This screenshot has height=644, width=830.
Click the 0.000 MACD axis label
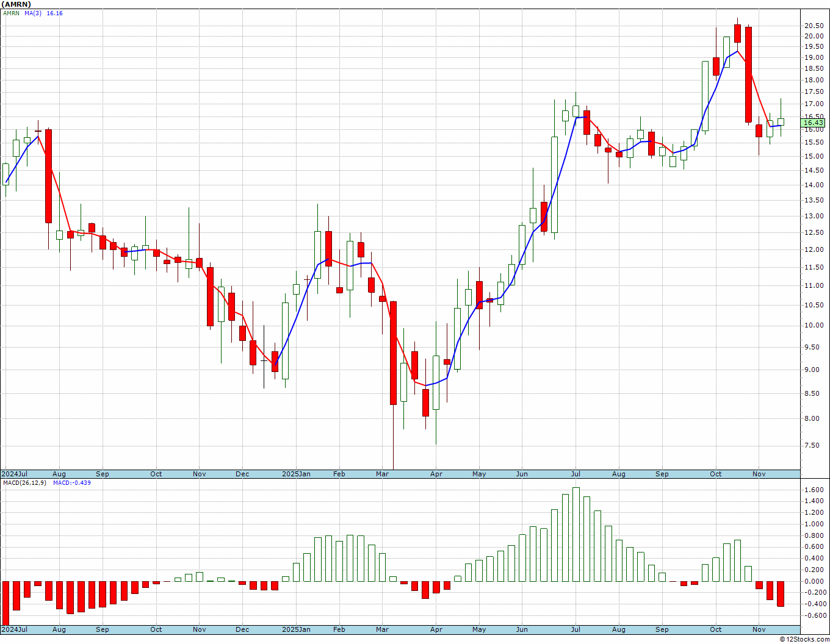coord(814,582)
